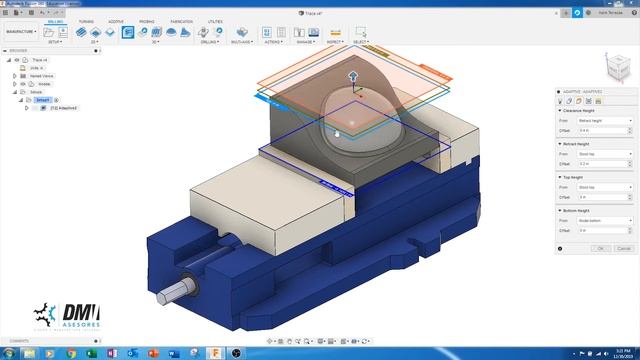The image size is (640, 360).
Task: Open Chrome from the Windows taskbar
Action: point(71,353)
